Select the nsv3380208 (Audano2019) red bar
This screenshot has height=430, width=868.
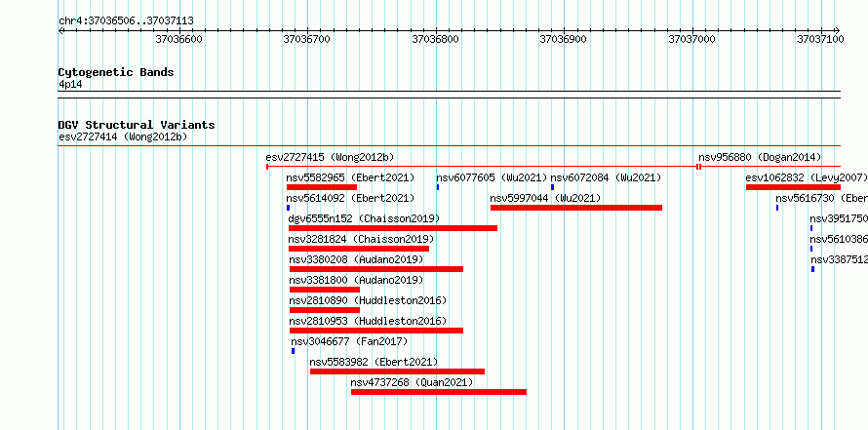pyautogui.click(x=376, y=269)
